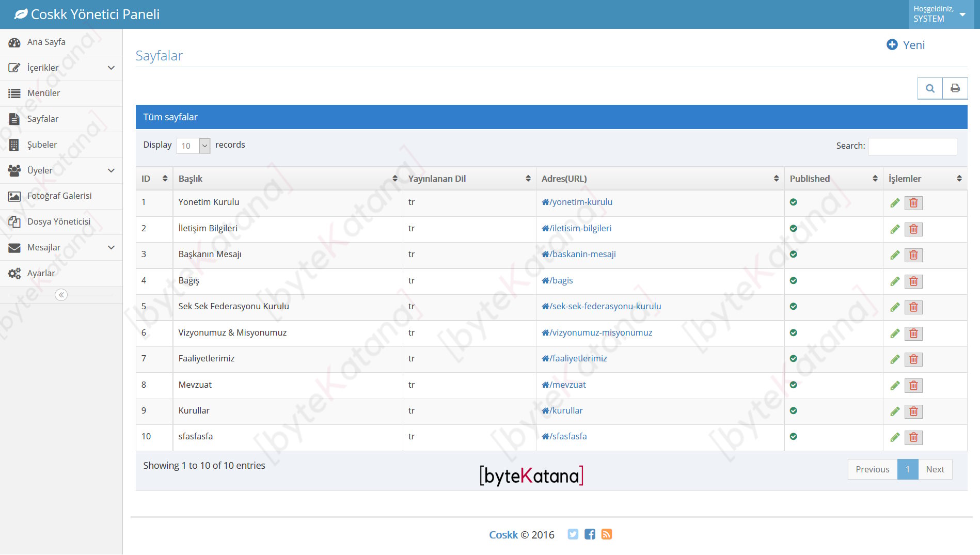Go to Ayarlar in the sidebar

tap(41, 273)
